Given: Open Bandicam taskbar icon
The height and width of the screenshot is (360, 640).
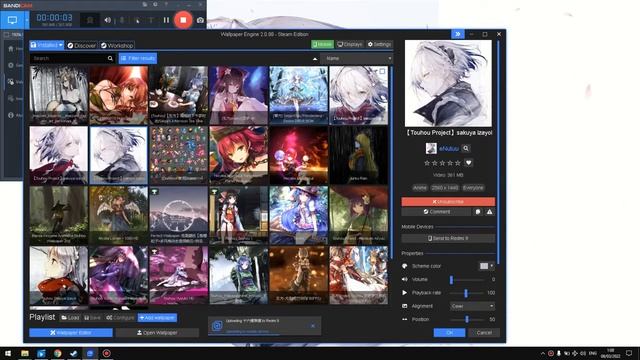Looking at the screenshot, I should pyautogui.click(x=107, y=353).
